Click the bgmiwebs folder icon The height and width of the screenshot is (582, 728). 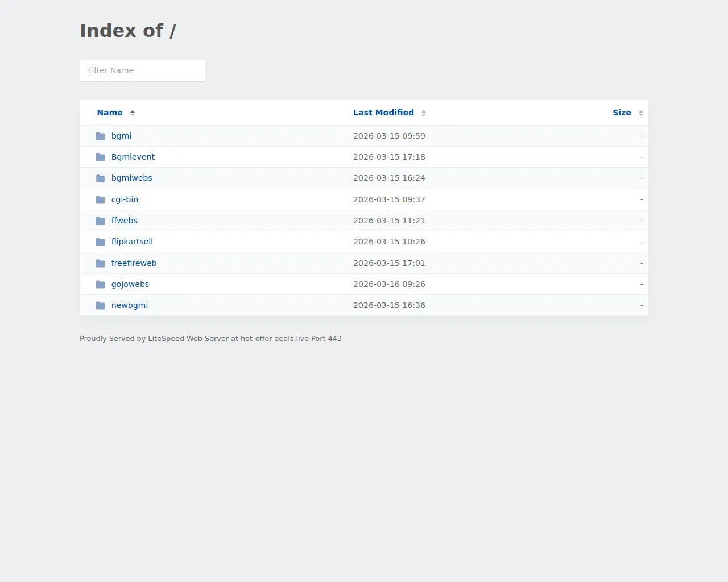coord(100,178)
